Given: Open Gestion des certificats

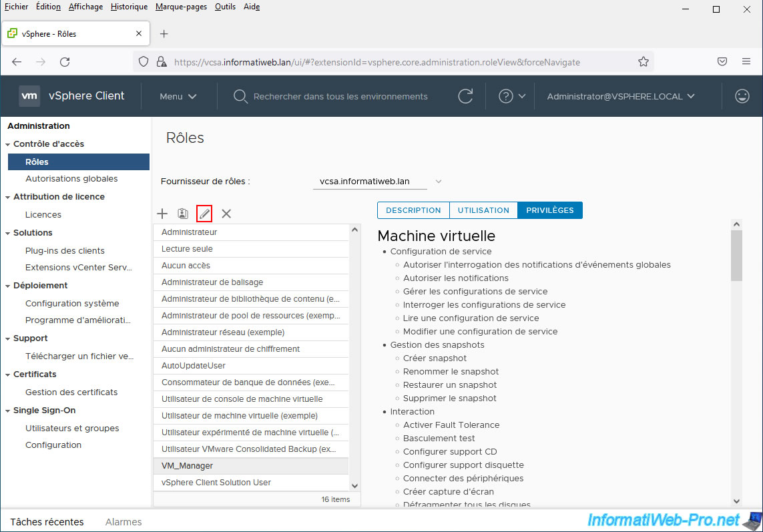Looking at the screenshot, I should point(71,392).
